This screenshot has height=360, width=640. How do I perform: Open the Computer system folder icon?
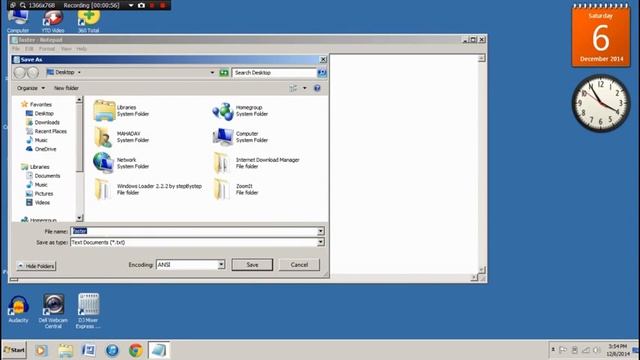tap(222, 137)
